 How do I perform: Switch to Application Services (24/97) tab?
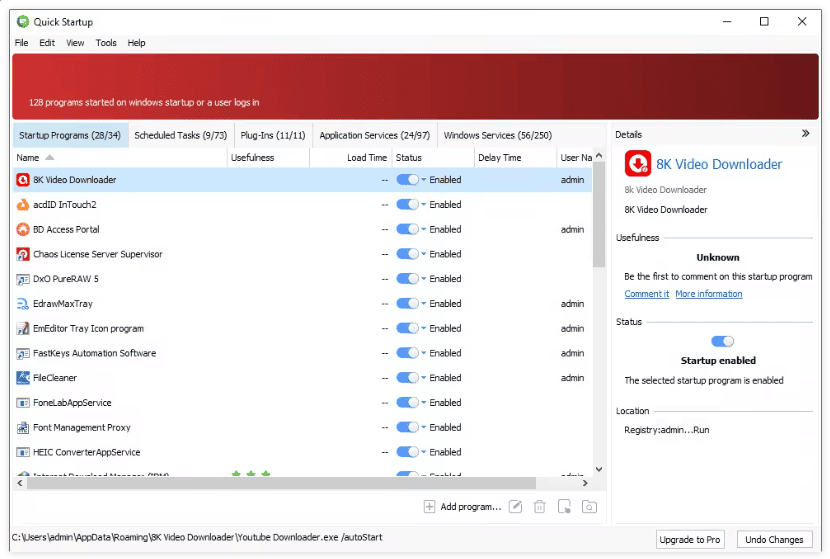tap(374, 136)
